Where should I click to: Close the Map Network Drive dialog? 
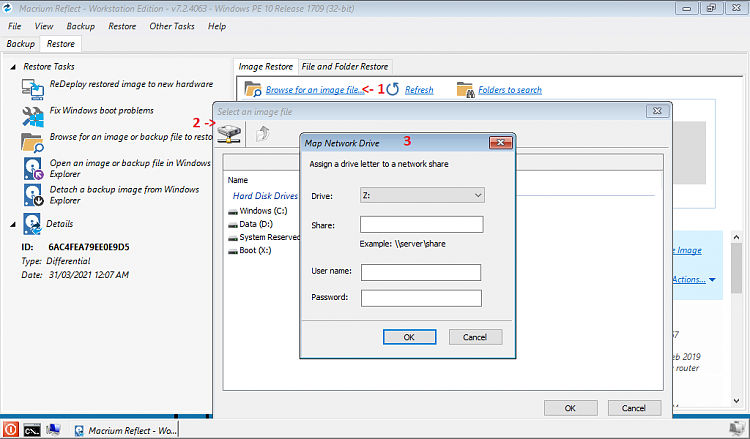(501, 143)
